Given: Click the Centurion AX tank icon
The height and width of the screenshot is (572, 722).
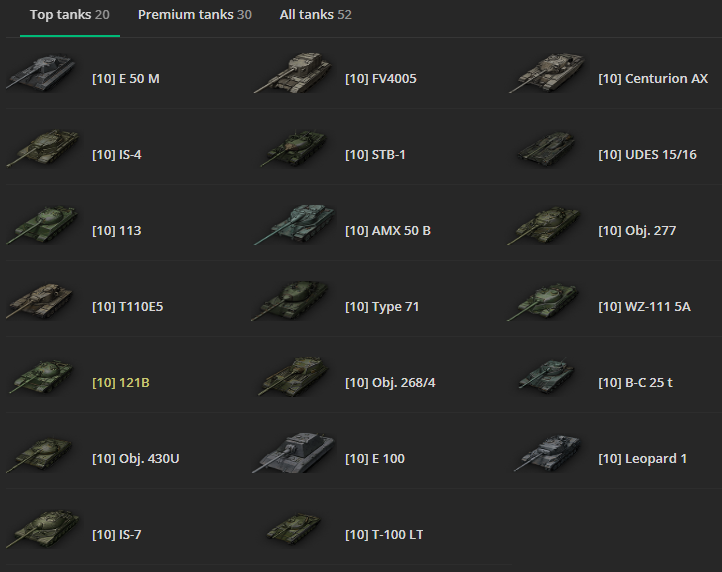Looking at the screenshot, I should [x=547, y=73].
